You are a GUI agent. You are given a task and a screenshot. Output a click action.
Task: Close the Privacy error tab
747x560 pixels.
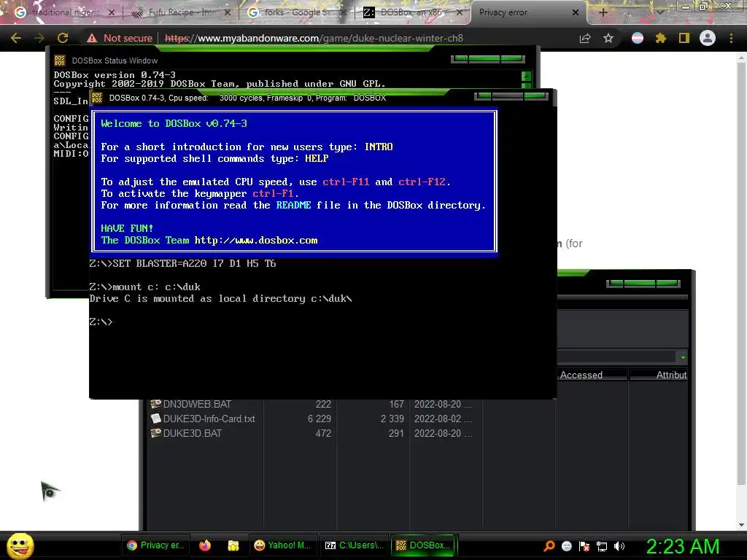click(576, 12)
